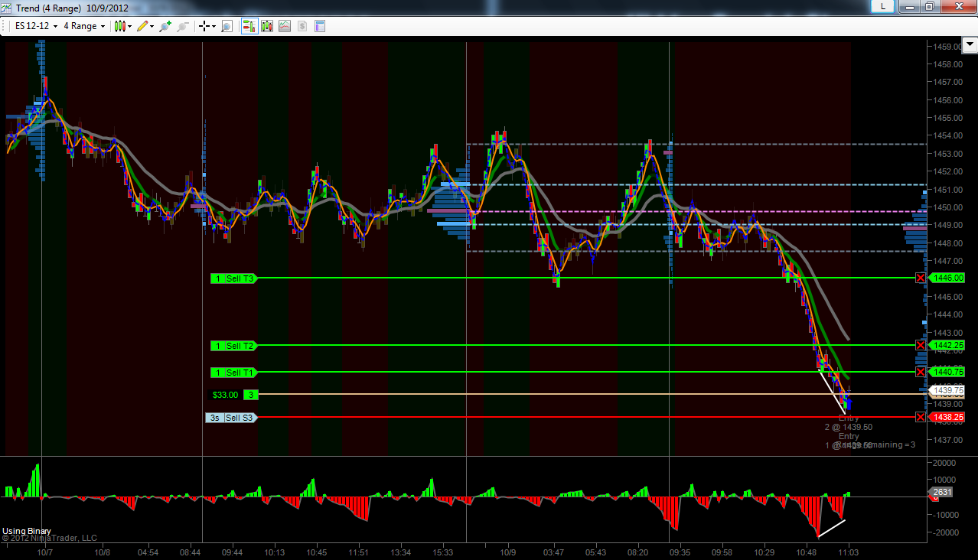
Task: Click the Sell S3 stop order label
Action: [240, 418]
